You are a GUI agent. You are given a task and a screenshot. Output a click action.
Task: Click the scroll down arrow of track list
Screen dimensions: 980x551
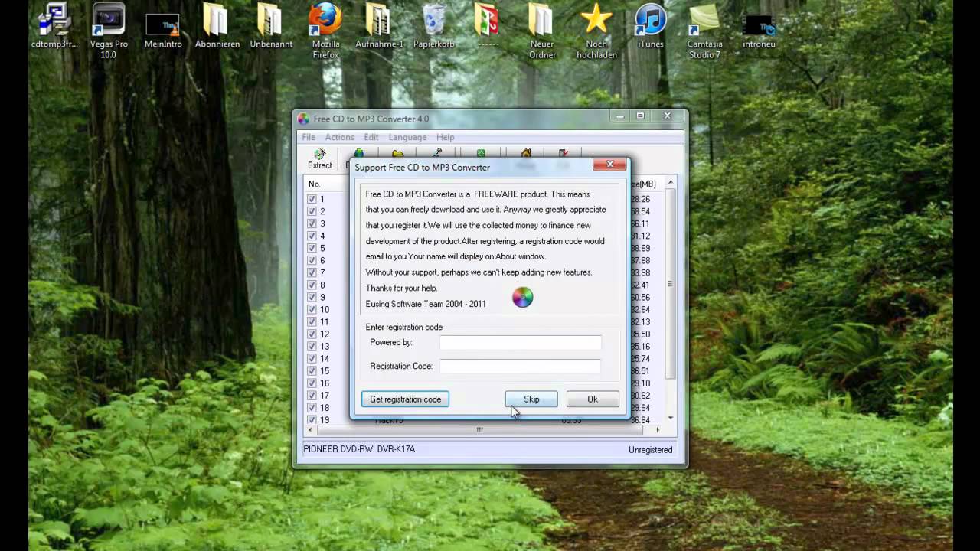coord(670,418)
